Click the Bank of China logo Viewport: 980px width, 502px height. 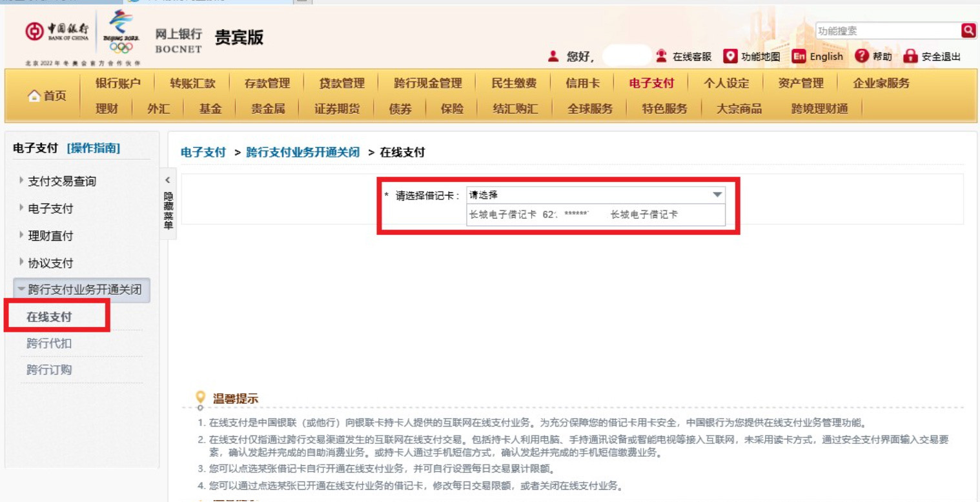pyautogui.click(x=57, y=32)
